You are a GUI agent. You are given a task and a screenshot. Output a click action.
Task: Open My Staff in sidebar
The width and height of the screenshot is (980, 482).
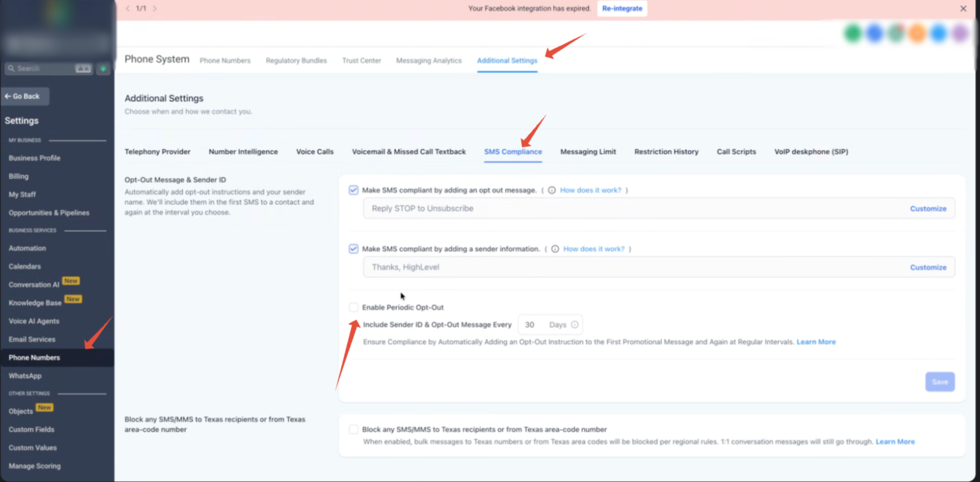22,194
